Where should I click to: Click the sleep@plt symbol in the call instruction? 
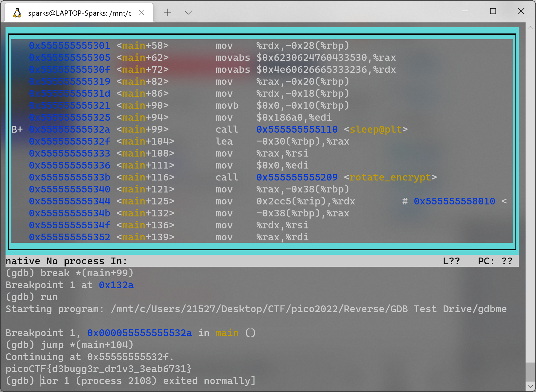376,129
